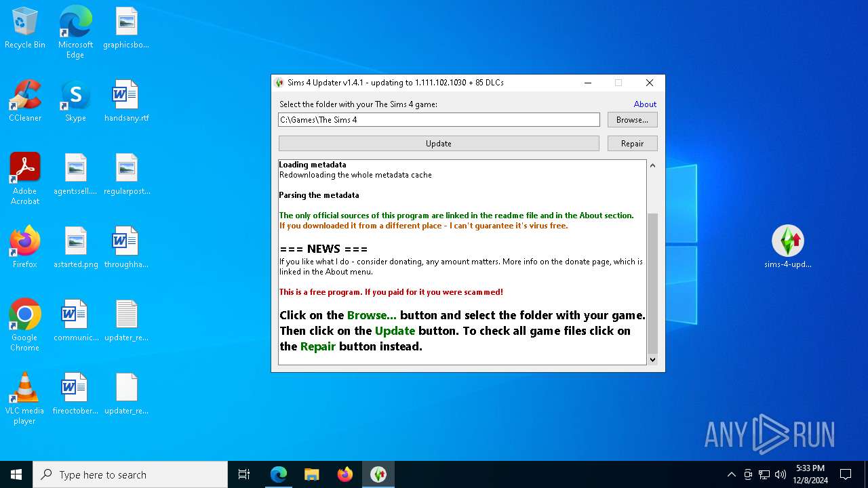Select the blank updater_re... file icon
This screenshot has width=868, height=488.
click(x=126, y=394)
